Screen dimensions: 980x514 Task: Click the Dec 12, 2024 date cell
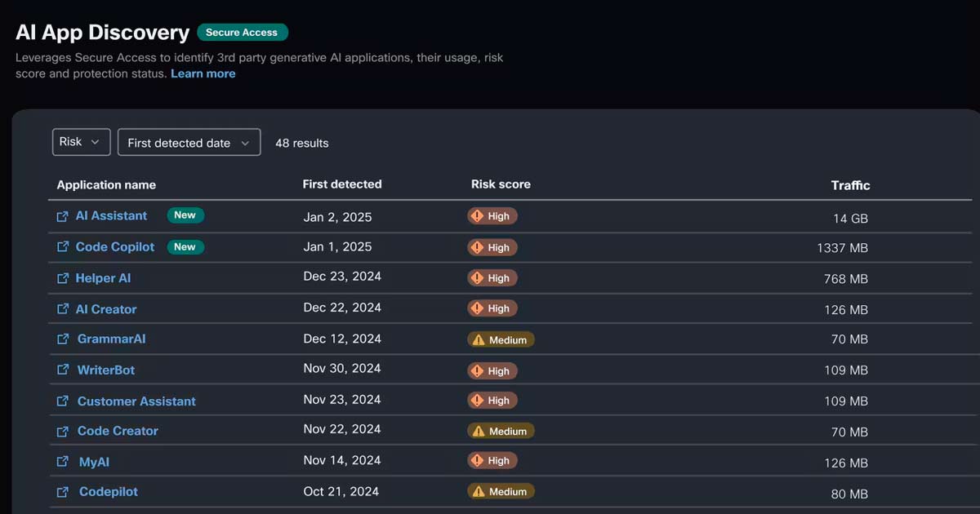coord(342,339)
